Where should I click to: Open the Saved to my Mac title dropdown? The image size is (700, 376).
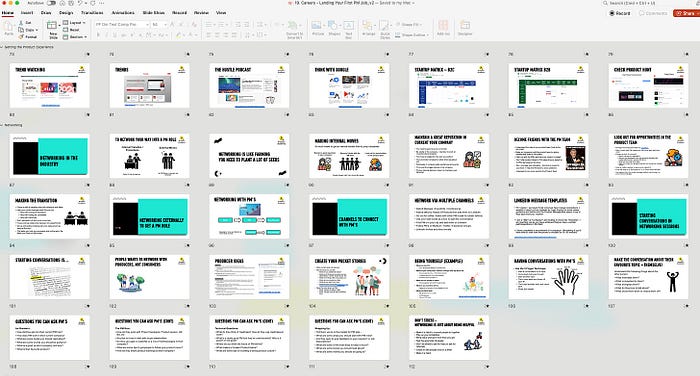(397, 3)
